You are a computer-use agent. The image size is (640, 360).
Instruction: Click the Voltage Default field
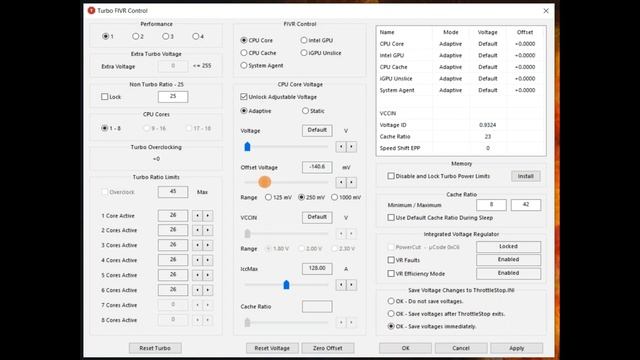pyautogui.click(x=317, y=130)
